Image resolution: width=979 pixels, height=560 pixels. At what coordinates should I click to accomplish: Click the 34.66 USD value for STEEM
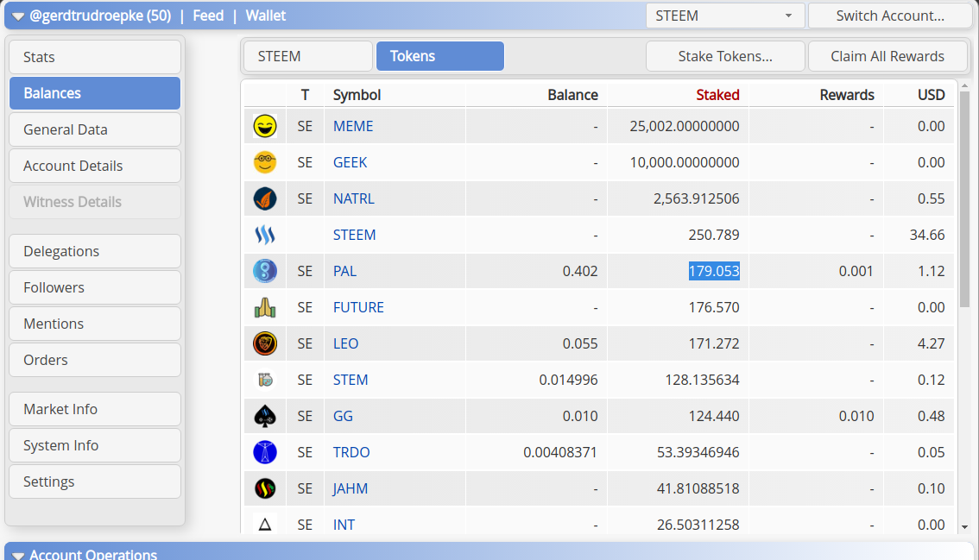pos(927,235)
